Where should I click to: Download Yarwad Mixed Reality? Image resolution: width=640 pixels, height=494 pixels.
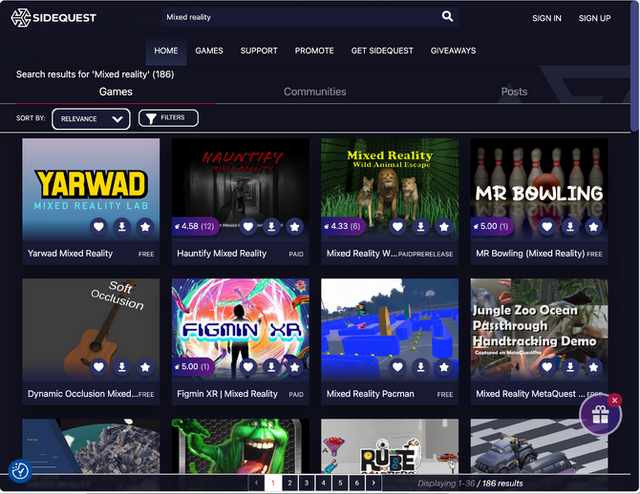click(x=122, y=226)
